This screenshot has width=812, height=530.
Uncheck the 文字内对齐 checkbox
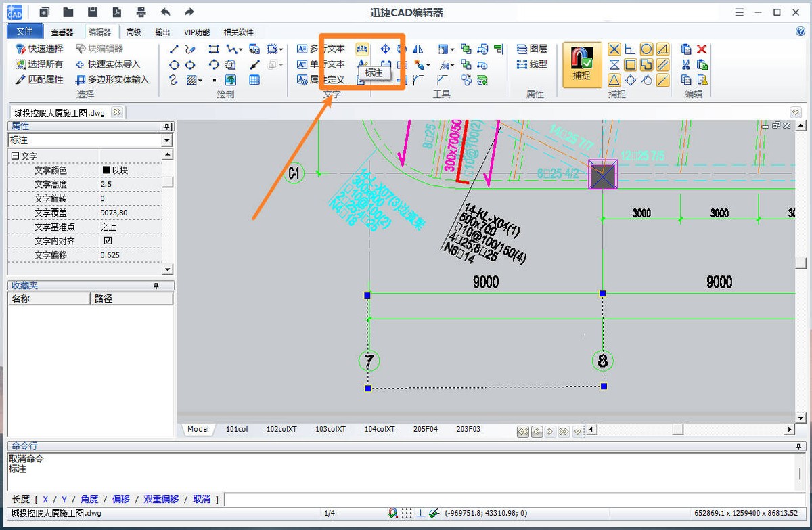108,241
